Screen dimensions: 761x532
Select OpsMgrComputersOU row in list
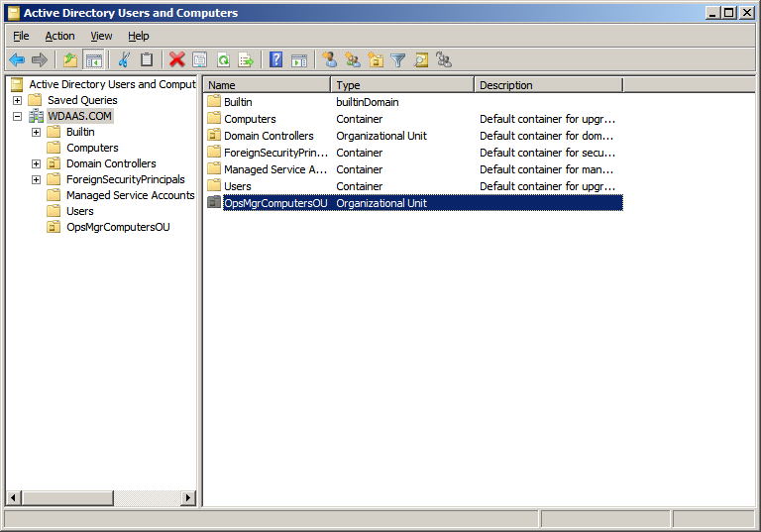(414, 203)
